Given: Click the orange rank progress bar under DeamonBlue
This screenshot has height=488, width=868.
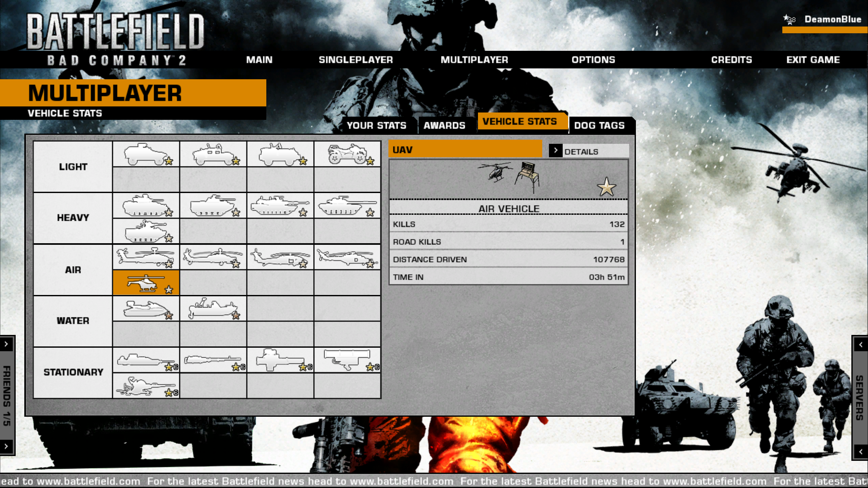Looking at the screenshot, I should click(825, 30).
